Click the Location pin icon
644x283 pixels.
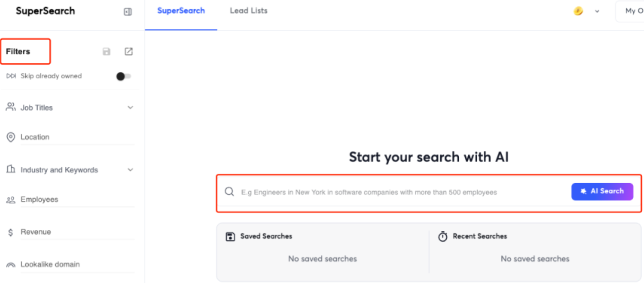(11, 137)
